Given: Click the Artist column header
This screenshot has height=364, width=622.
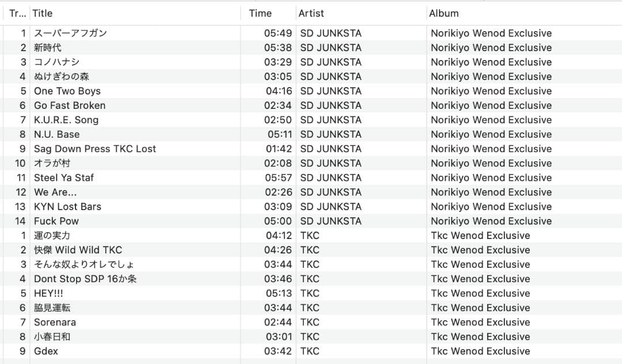Looking at the screenshot, I should 311,13.
